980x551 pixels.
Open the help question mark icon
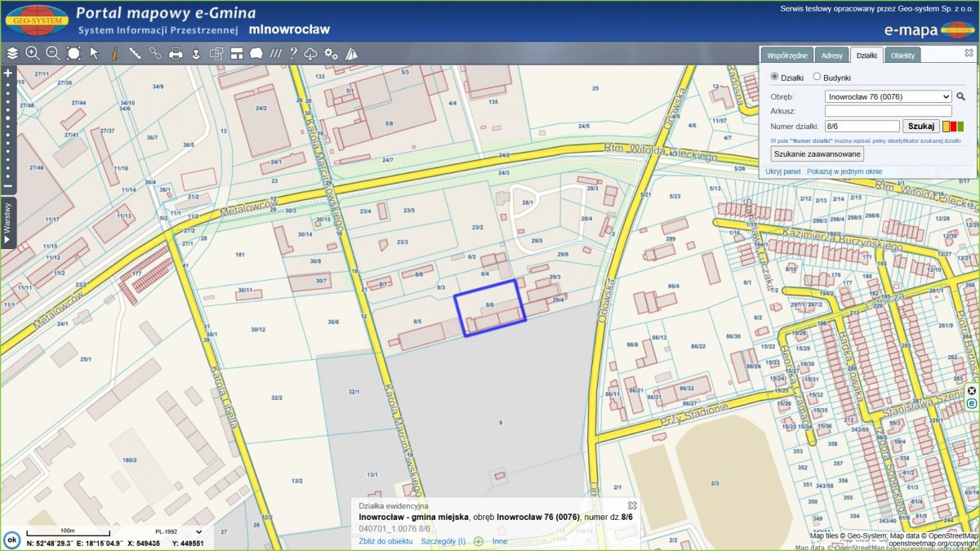tap(293, 53)
